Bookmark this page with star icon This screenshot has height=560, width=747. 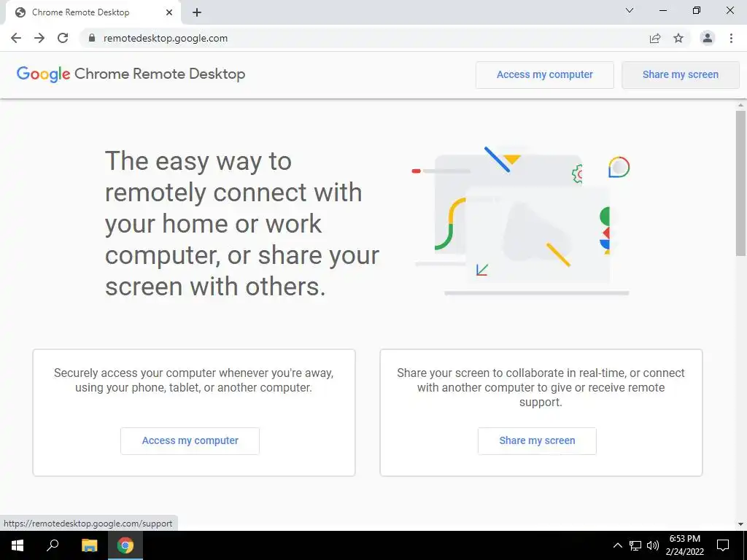click(678, 38)
